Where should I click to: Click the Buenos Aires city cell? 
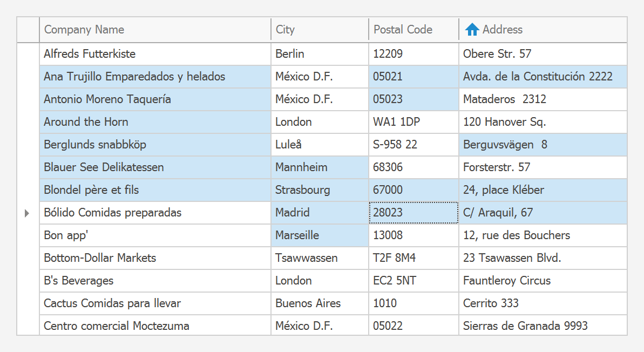308,303
